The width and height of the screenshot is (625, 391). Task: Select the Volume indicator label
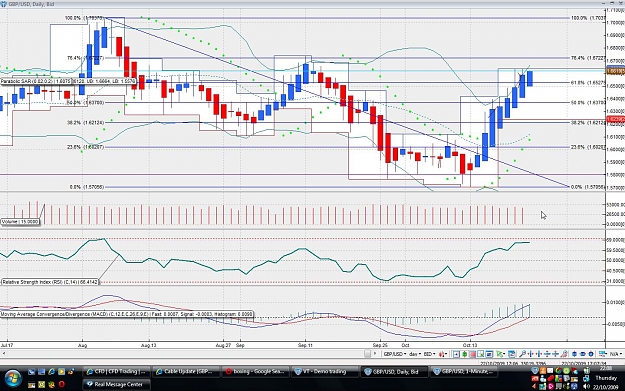[x=20, y=222]
